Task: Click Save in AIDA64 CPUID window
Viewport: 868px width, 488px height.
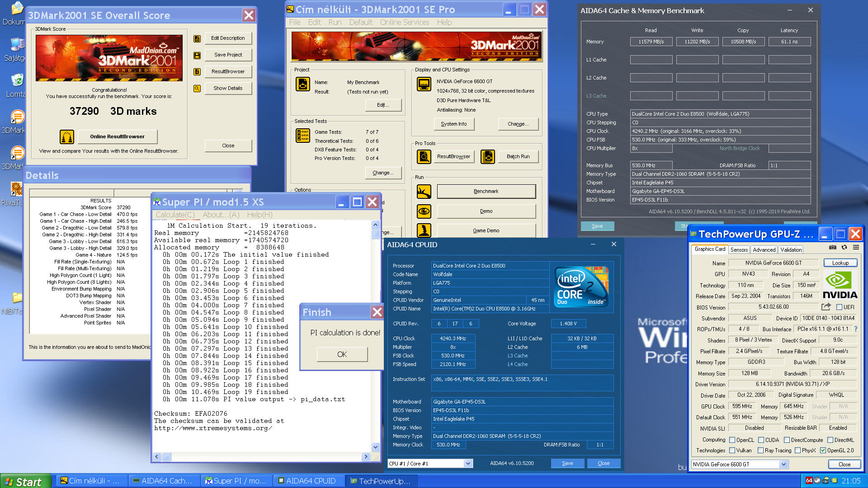Action: 567,464
